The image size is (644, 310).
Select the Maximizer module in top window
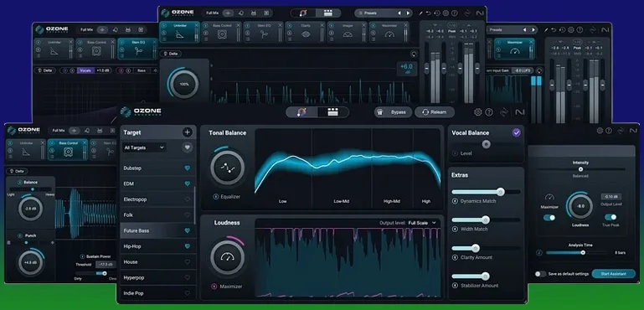[389, 32]
